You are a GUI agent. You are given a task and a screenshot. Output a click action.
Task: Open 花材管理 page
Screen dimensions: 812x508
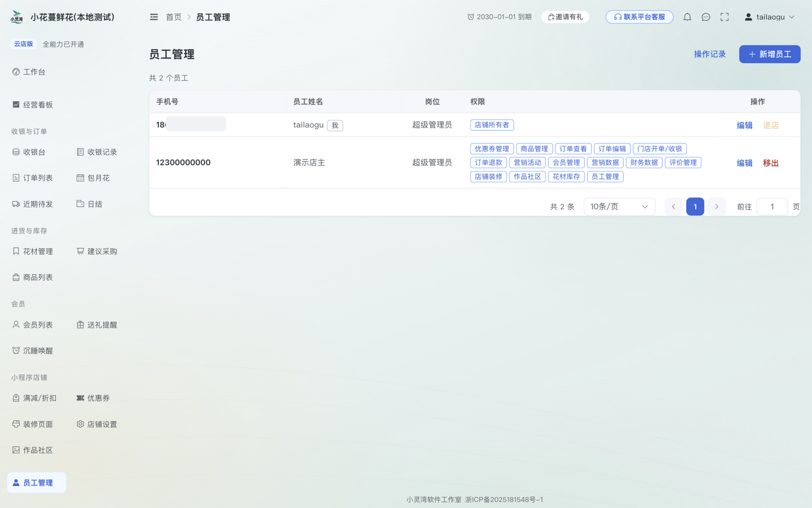click(33, 251)
